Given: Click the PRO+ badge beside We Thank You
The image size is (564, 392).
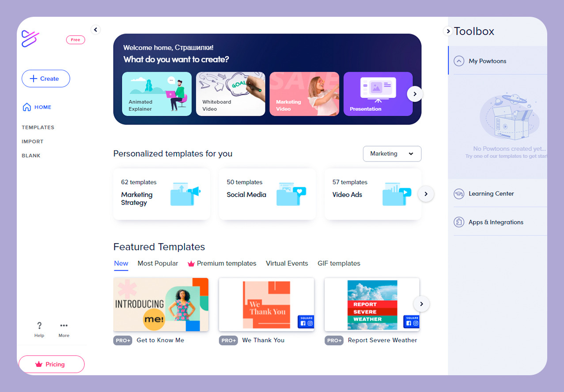Looking at the screenshot, I should coord(228,340).
